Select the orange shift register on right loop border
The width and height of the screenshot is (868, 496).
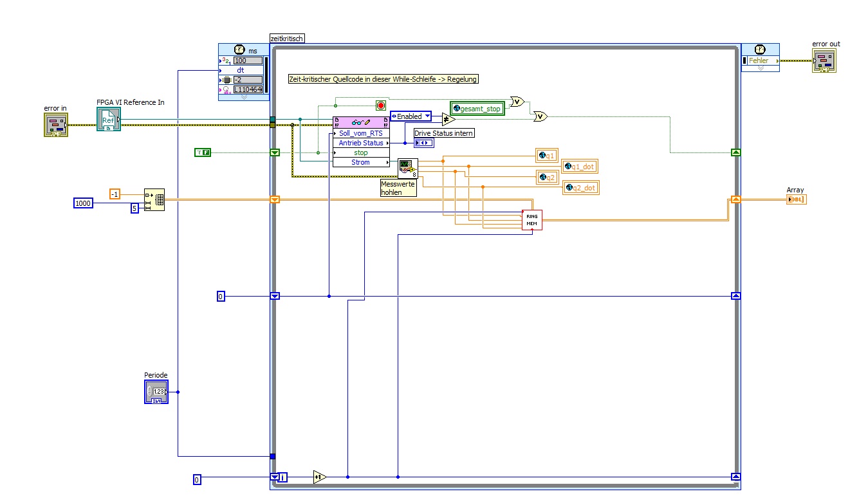tap(736, 199)
